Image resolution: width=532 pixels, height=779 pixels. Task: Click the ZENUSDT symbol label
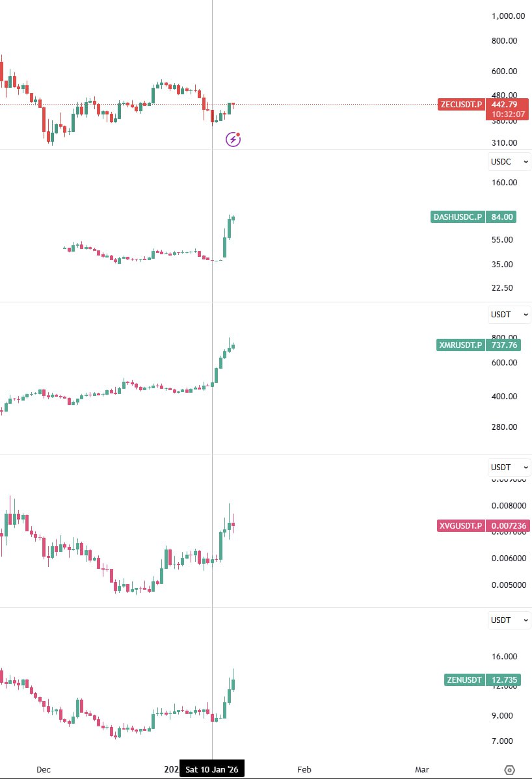[x=464, y=680]
